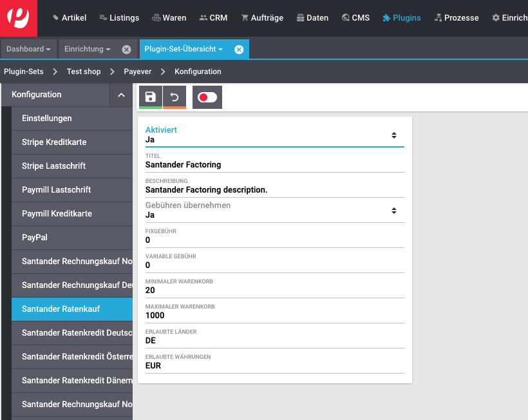Collapse the Konfiguration sidebar section

pos(121,95)
